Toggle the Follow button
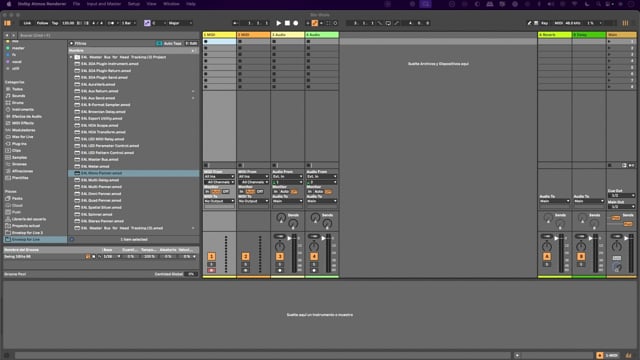 point(42,23)
